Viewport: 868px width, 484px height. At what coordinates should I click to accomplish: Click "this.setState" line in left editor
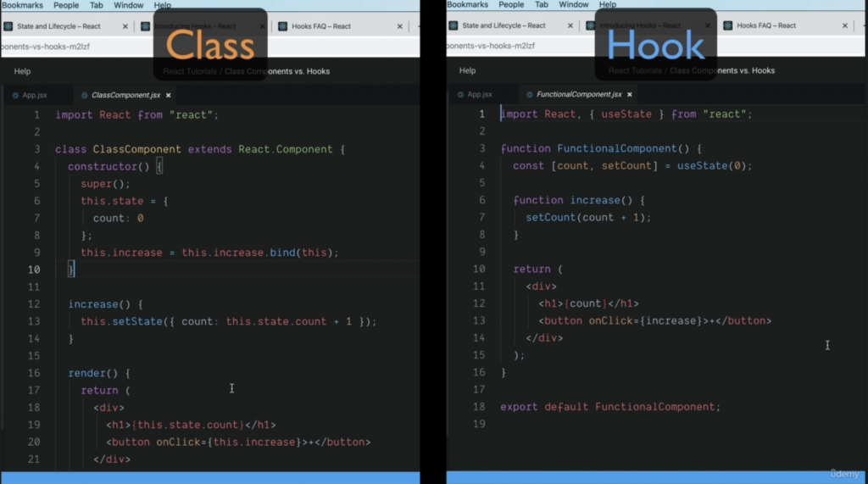pyautogui.click(x=228, y=321)
